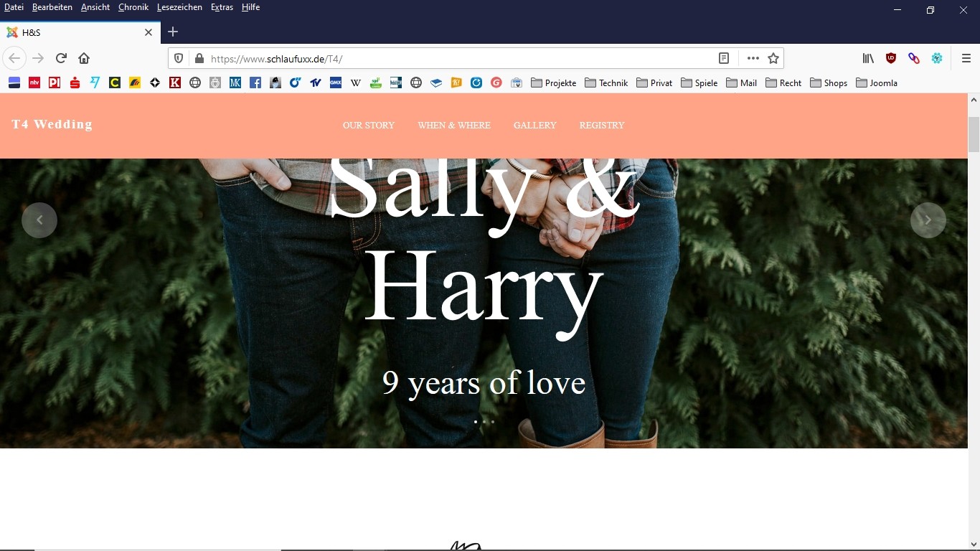Reload the current page
The width and height of the screenshot is (980, 551).
pyautogui.click(x=61, y=58)
